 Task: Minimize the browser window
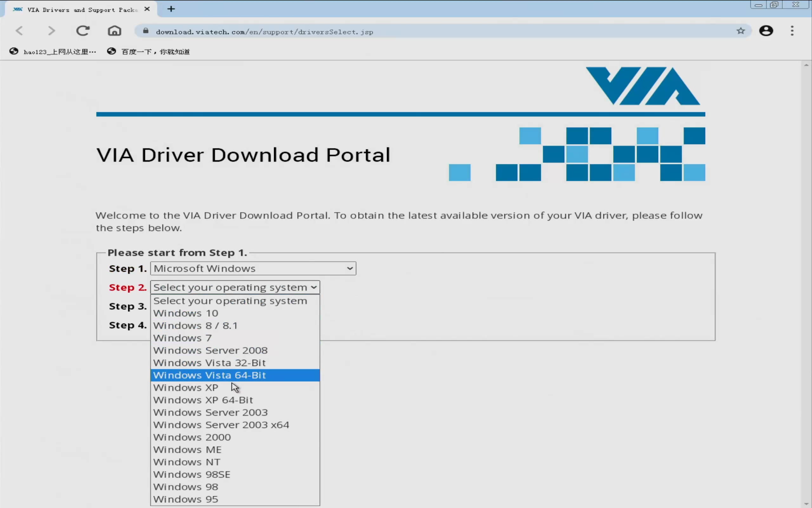[758, 5]
